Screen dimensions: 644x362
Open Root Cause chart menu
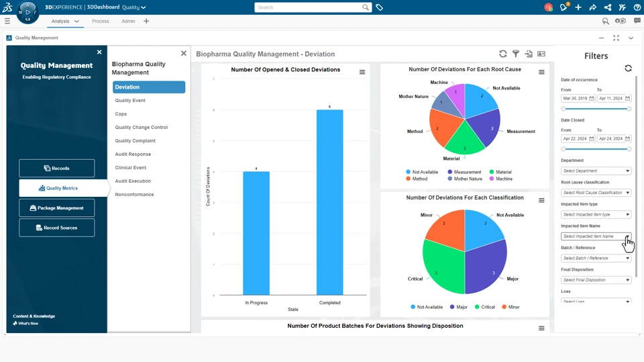pyautogui.click(x=541, y=72)
